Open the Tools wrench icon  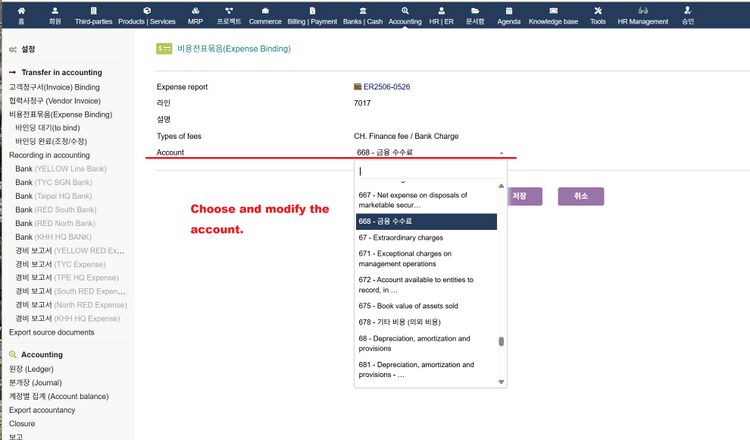click(x=598, y=11)
